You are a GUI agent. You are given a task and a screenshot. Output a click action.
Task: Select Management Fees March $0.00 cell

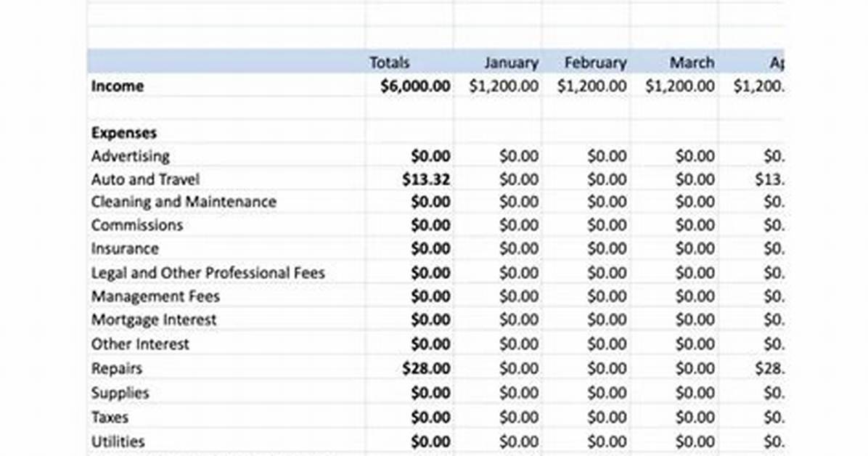point(695,296)
